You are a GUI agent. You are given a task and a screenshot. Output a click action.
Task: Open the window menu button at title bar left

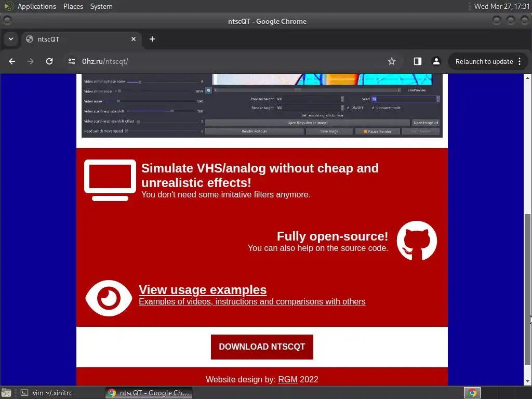click(x=7, y=21)
